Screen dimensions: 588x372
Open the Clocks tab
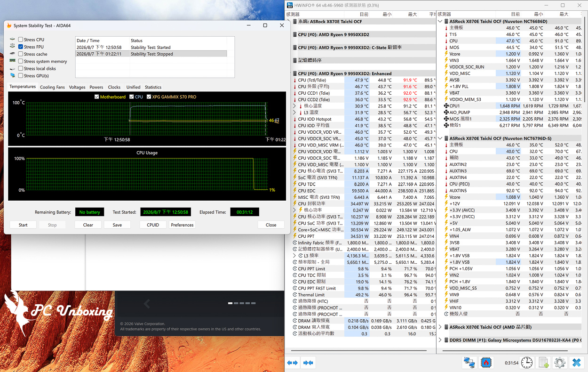tap(114, 87)
